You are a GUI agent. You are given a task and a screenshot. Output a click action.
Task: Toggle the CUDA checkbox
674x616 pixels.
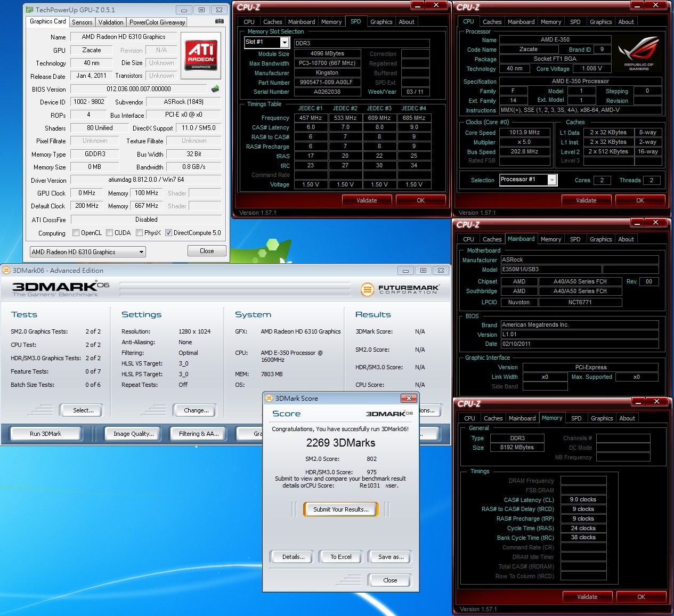tap(109, 233)
